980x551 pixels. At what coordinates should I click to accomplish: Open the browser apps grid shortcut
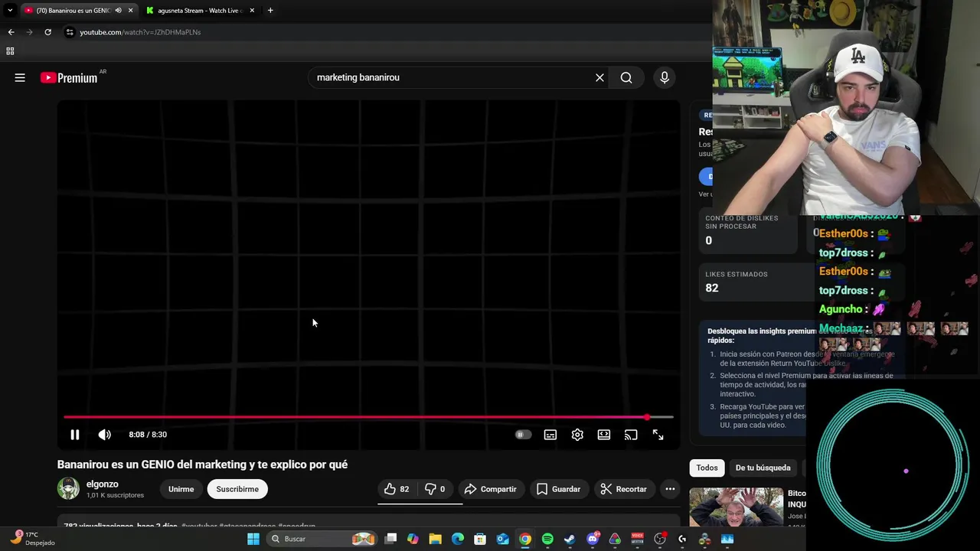click(10, 51)
